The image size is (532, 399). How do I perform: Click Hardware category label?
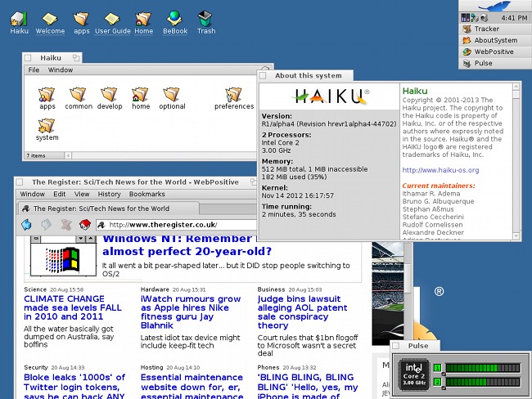click(x=155, y=289)
